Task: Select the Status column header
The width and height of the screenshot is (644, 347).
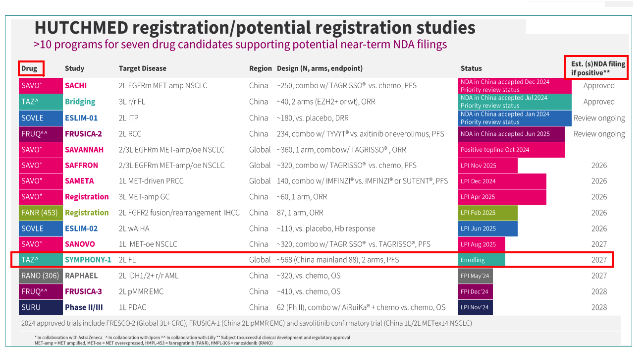Action: (x=471, y=68)
